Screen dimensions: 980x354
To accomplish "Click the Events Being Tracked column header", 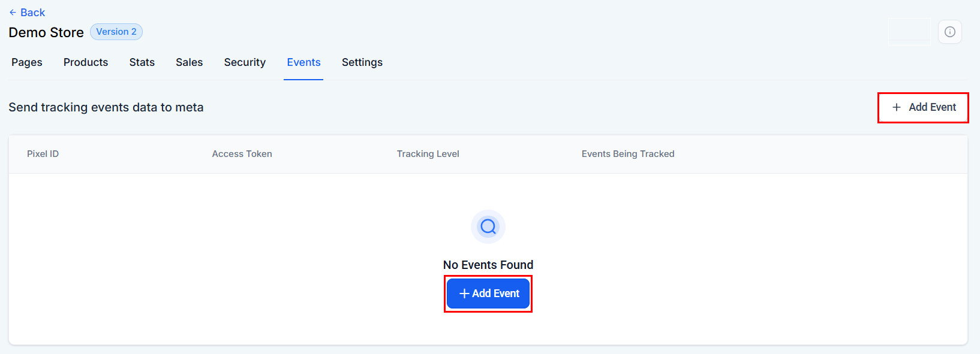I will (x=628, y=154).
